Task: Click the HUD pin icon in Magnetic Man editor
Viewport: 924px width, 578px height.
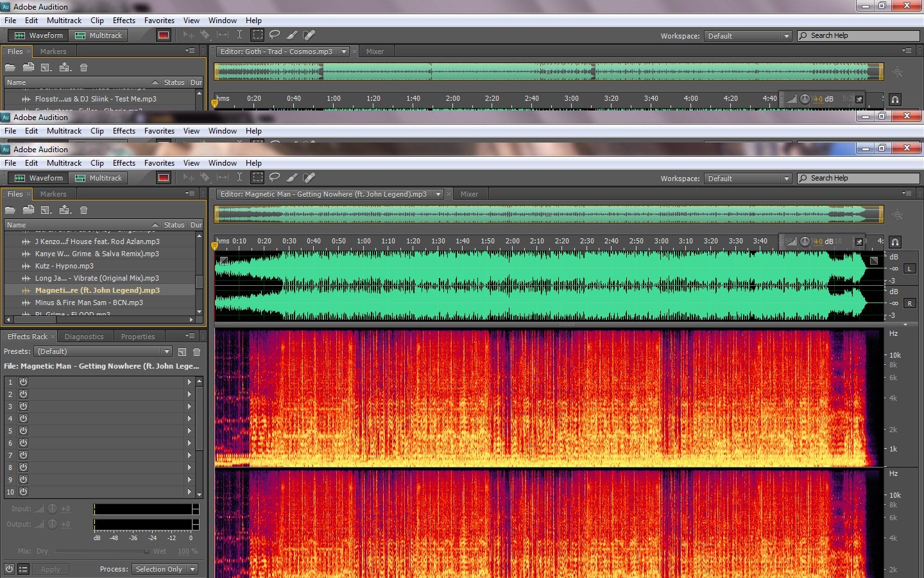Action: coord(859,241)
